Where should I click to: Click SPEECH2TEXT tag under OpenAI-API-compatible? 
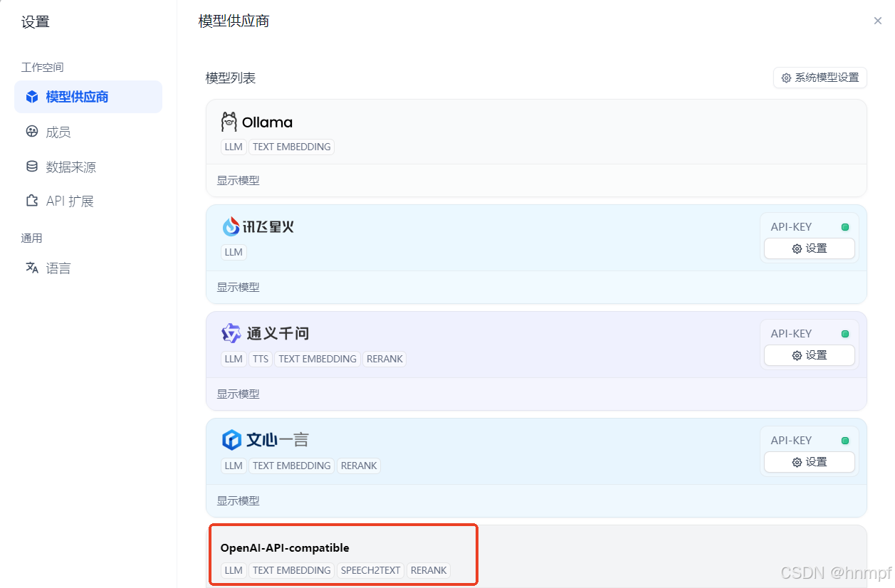point(371,570)
